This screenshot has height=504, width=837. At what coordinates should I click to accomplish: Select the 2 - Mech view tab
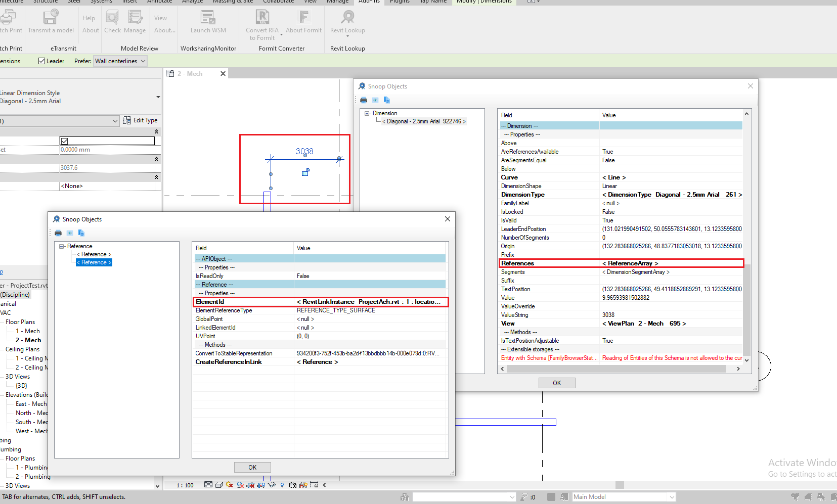(x=190, y=74)
